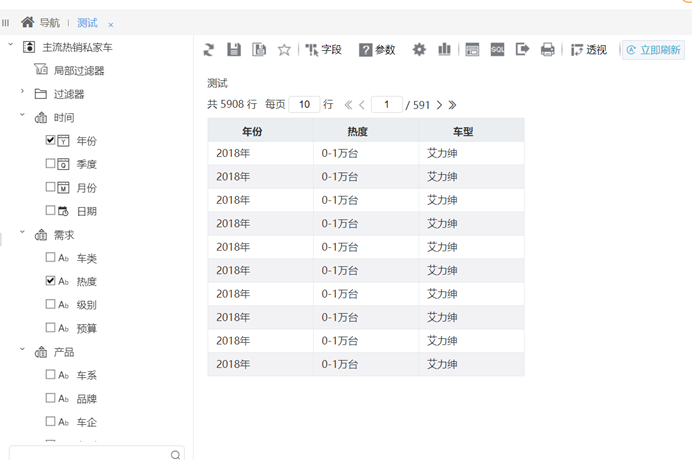Check the 车企 field checkbox
This screenshot has height=460, width=692.
(x=50, y=421)
